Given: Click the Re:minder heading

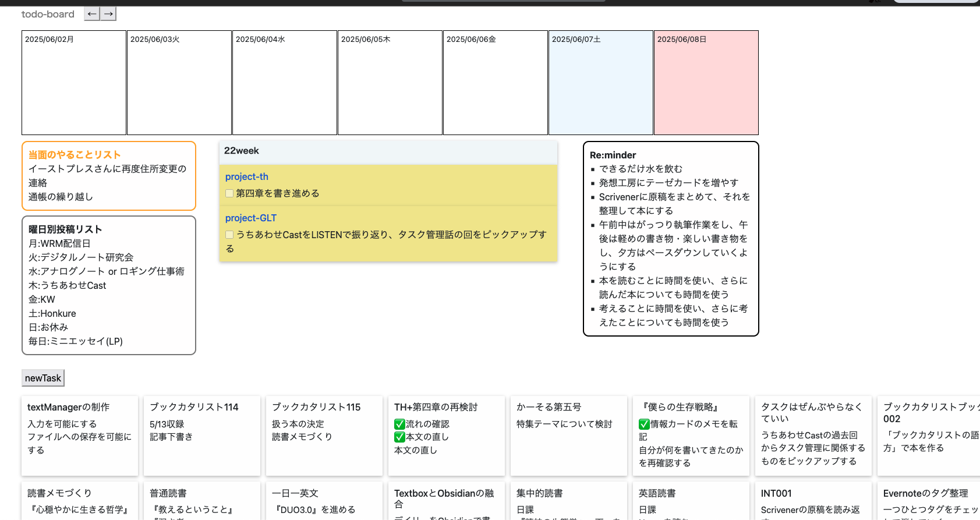Looking at the screenshot, I should point(613,155).
